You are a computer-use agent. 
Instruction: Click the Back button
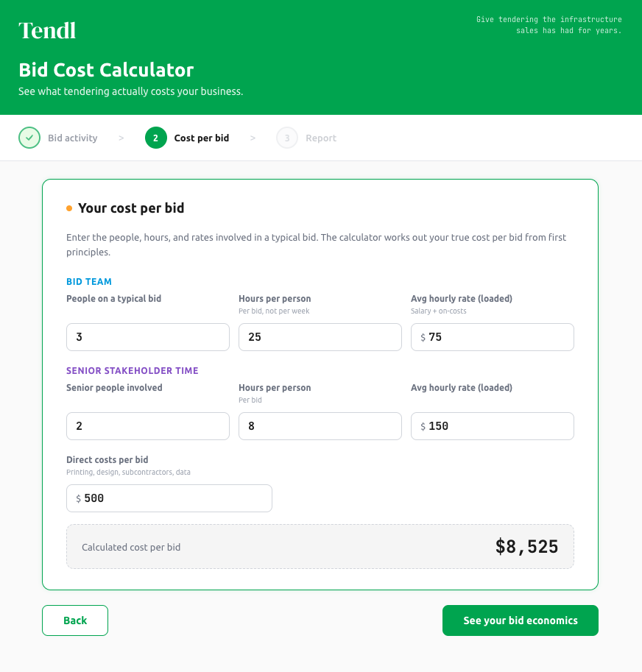tap(74, 620)
